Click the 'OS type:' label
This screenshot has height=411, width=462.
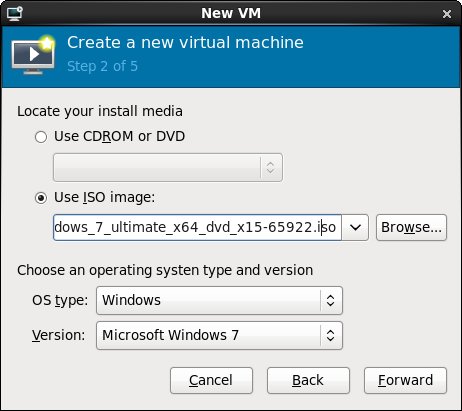click(x=60, y=300)
